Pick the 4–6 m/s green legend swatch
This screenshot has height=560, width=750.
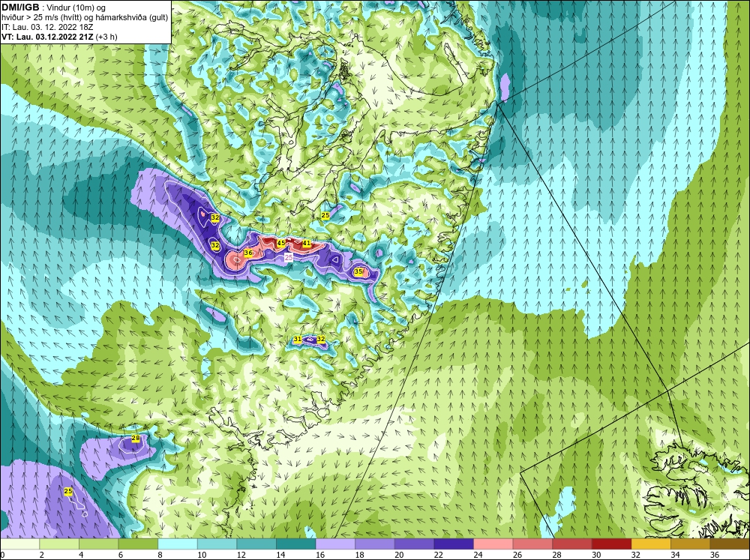[x=98, y=544]
